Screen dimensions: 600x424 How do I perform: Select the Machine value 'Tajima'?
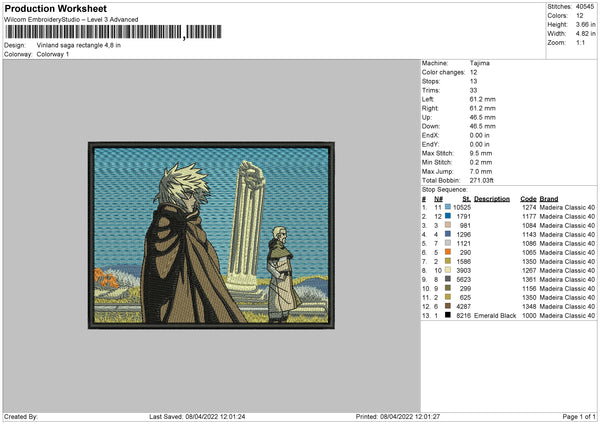pyautogui.click(x=479, y=63)
